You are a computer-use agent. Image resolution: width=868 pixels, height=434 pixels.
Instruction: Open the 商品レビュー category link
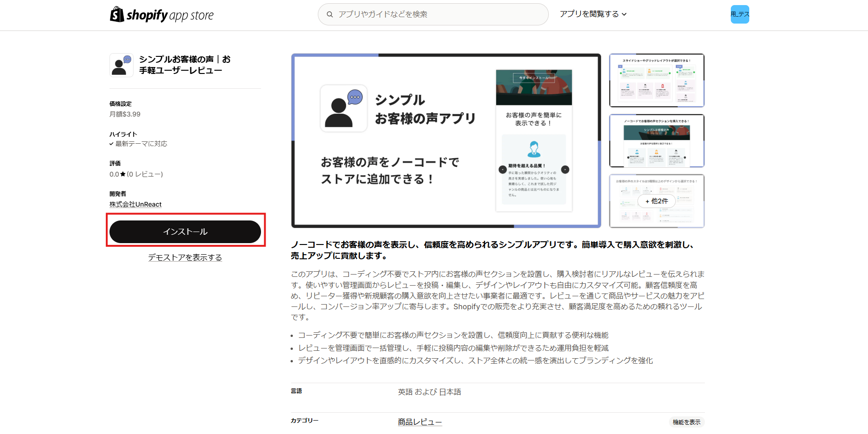coord(420,422)
